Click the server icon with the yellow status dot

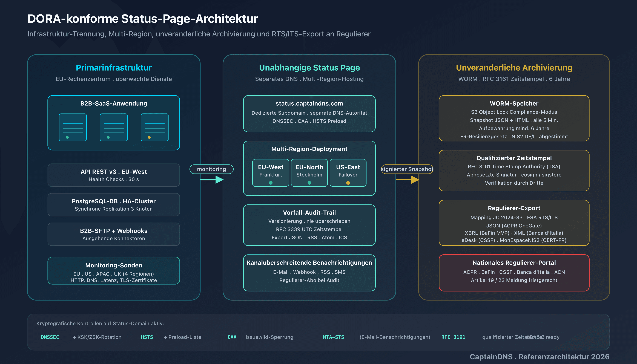coord(154,127)
